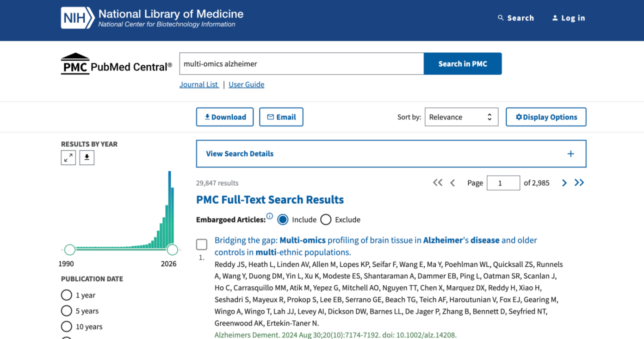Check the box for the first search result

coord(202,244)
